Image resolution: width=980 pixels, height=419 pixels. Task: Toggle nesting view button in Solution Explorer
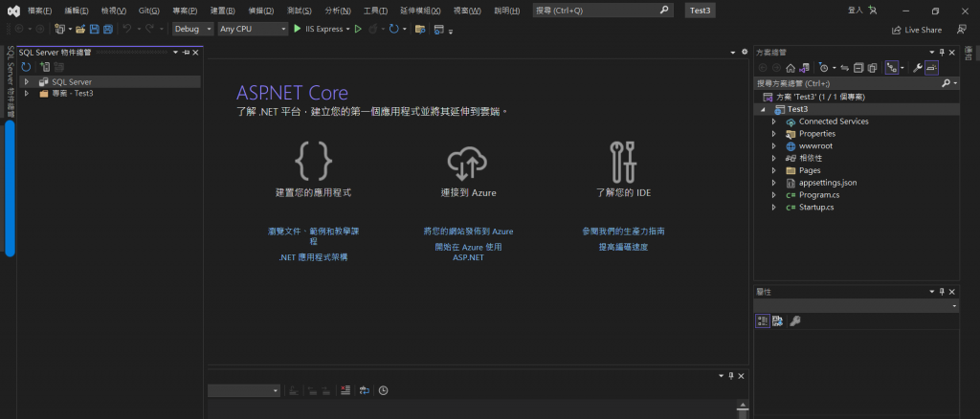892,67
